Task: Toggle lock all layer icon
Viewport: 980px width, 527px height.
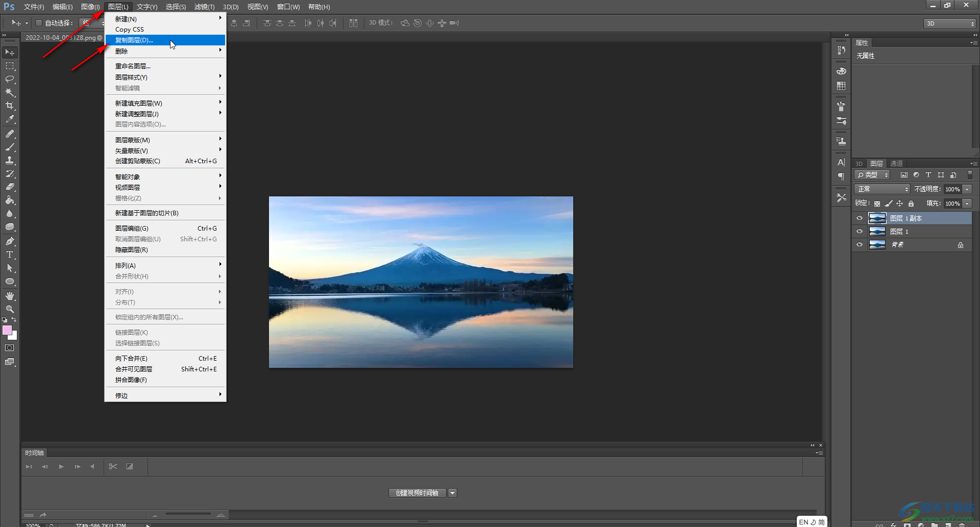Action: point(911,204)
